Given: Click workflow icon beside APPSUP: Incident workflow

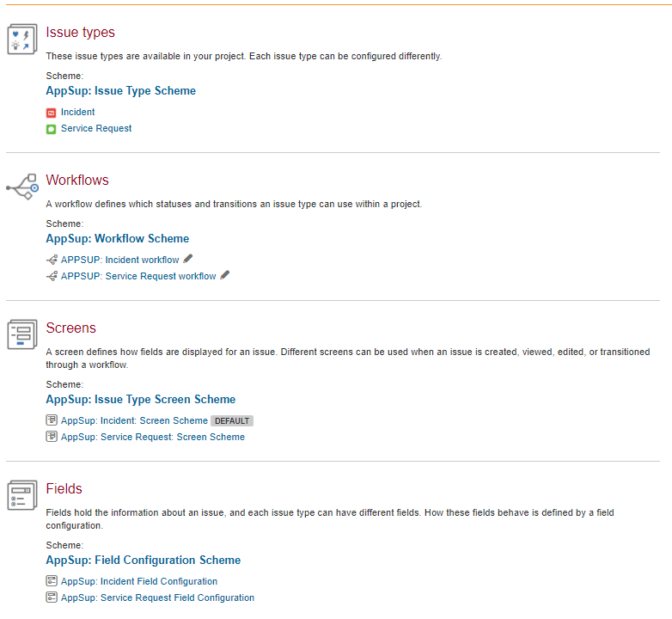Looking at the screenshot, I should (x=52, y=260).
